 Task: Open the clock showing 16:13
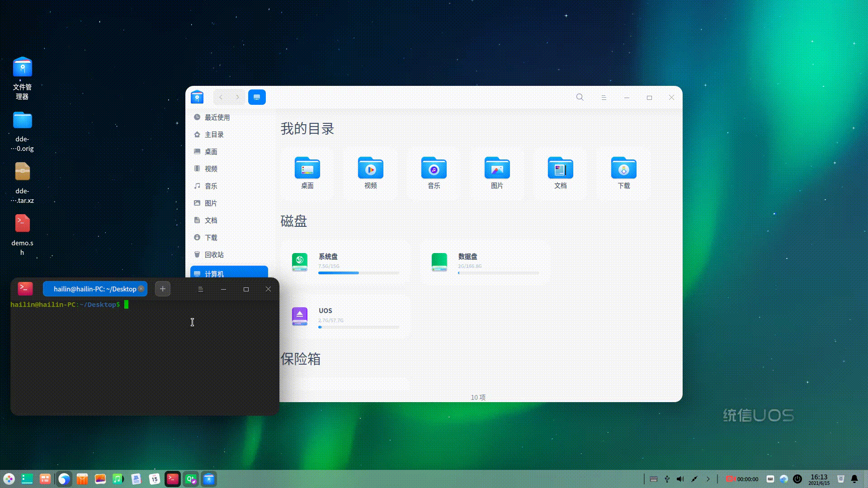pos(819,479)
